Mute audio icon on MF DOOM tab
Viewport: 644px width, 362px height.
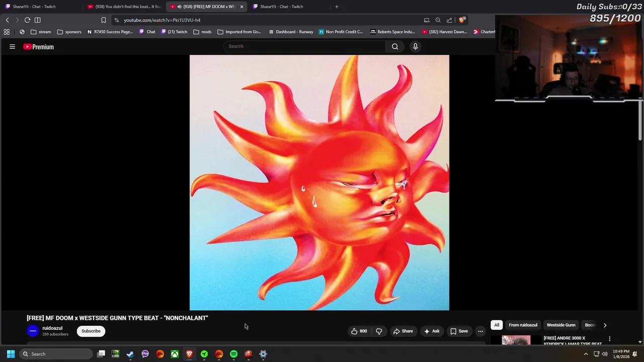pos(179,7)
